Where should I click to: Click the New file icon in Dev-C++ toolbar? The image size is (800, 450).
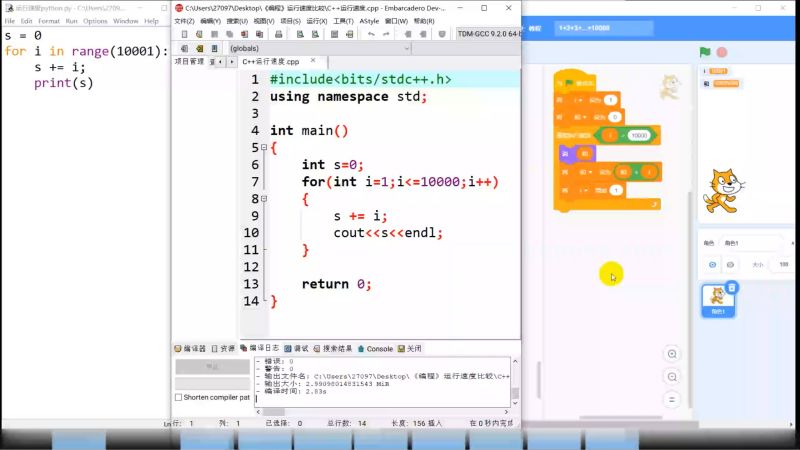[184, 34]
